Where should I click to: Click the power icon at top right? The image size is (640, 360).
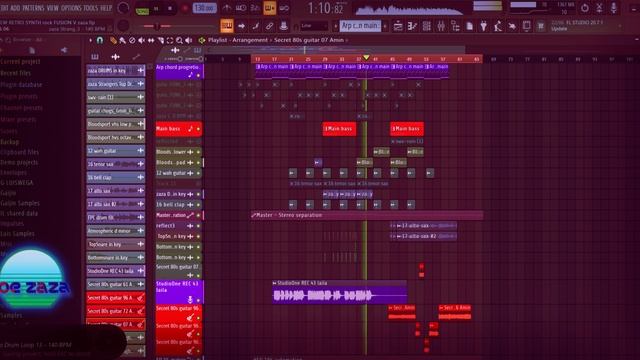point(585,8)
